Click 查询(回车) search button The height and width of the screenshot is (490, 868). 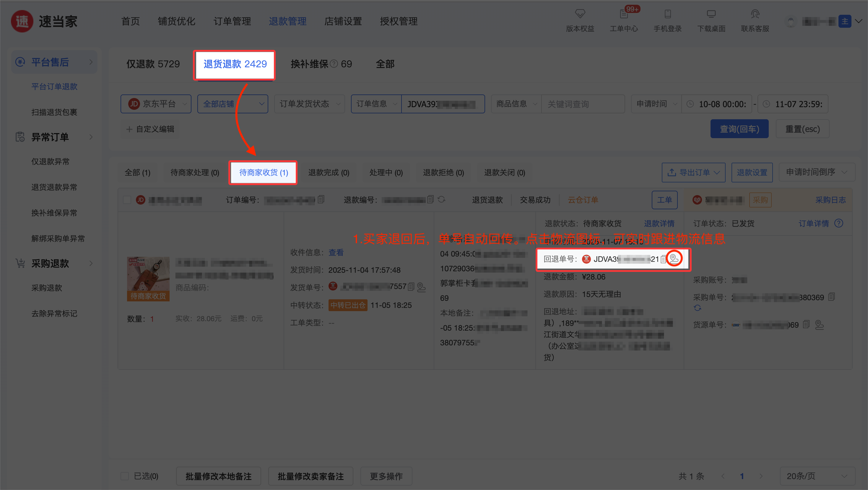click(x=739, y=129)
